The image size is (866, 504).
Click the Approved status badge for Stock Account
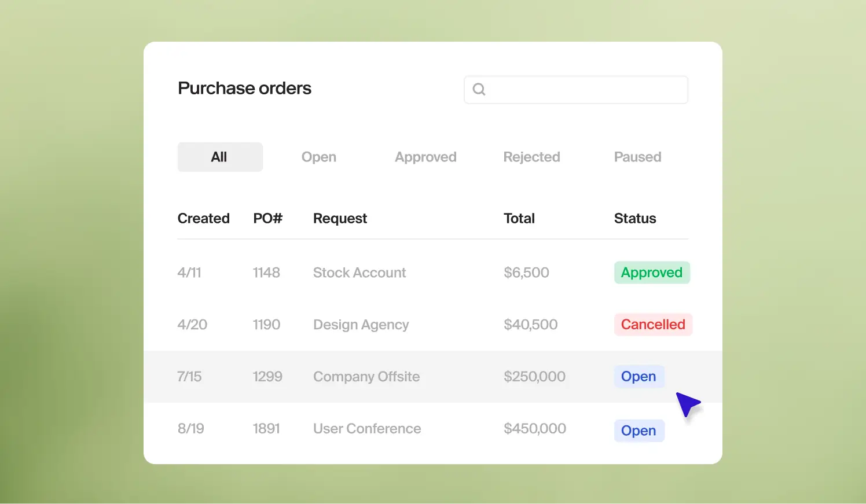click(652, 273)
